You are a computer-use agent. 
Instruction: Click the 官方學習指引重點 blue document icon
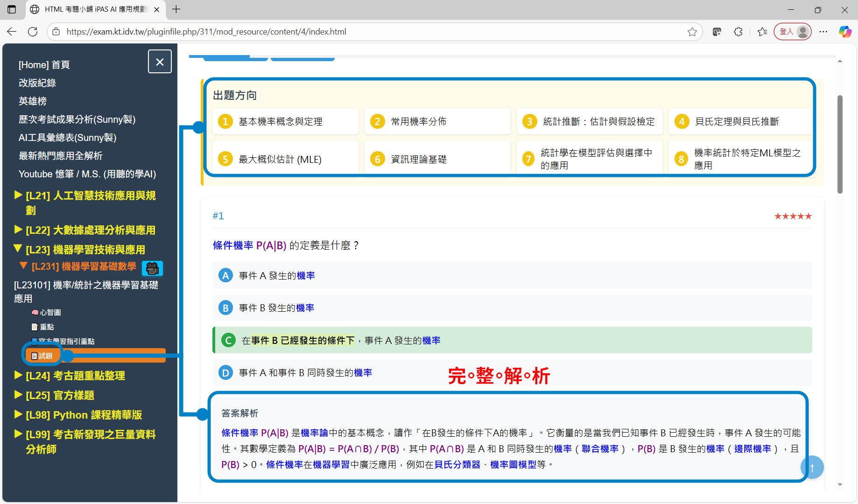(35, 341)
